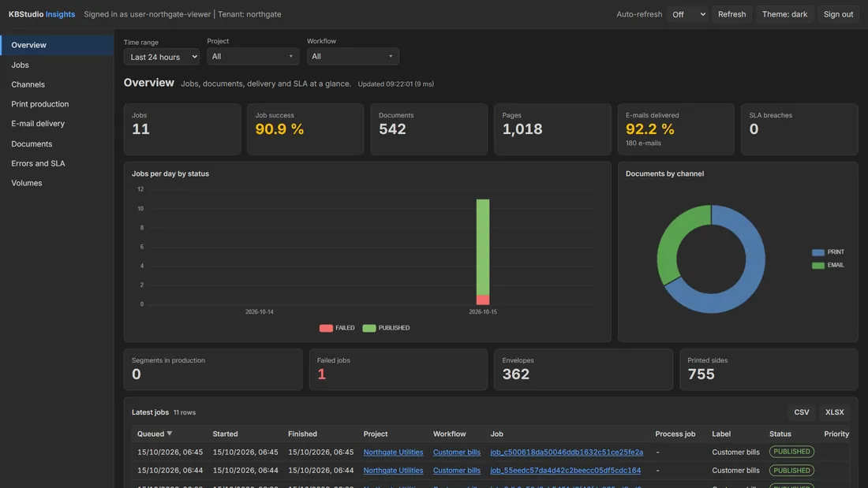Click the Pages value 1,018
Image resolution: width=868 pixels, height=488 pixels.
(x=522, y=129)
